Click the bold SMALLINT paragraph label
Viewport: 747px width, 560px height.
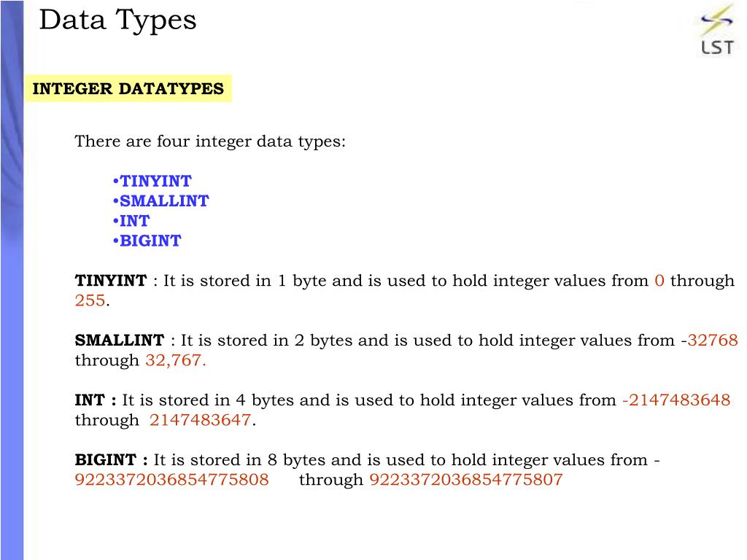120,341
